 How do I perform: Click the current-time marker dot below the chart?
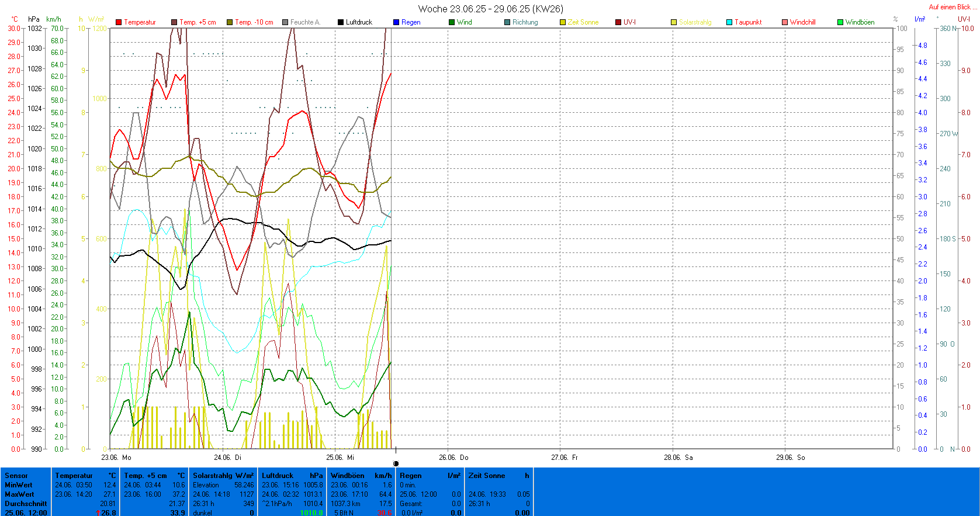click(x=396, y=464)
